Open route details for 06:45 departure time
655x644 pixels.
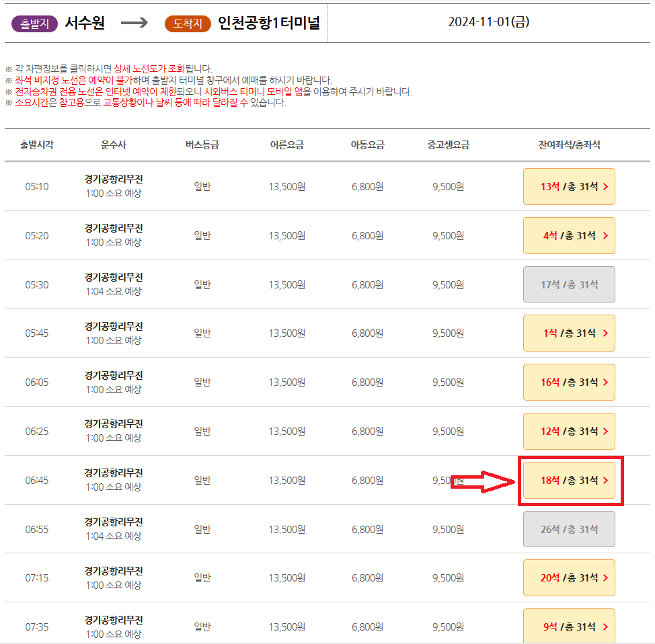pyautogui.click(x=37, y=480)
